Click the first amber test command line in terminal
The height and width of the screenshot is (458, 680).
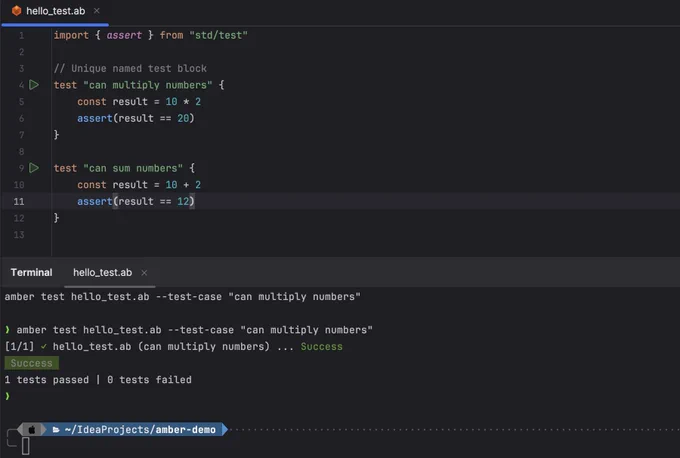click(183, 297)
